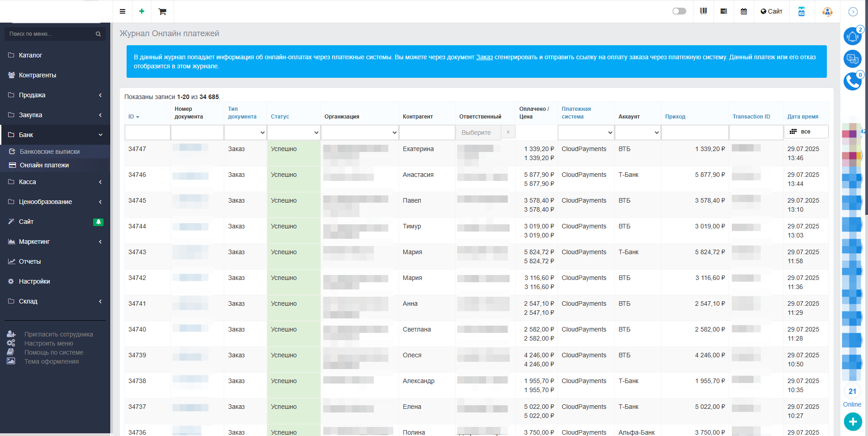Expand the Продажа menu section
Screen dimensions: 868x436
coord(55,95)
